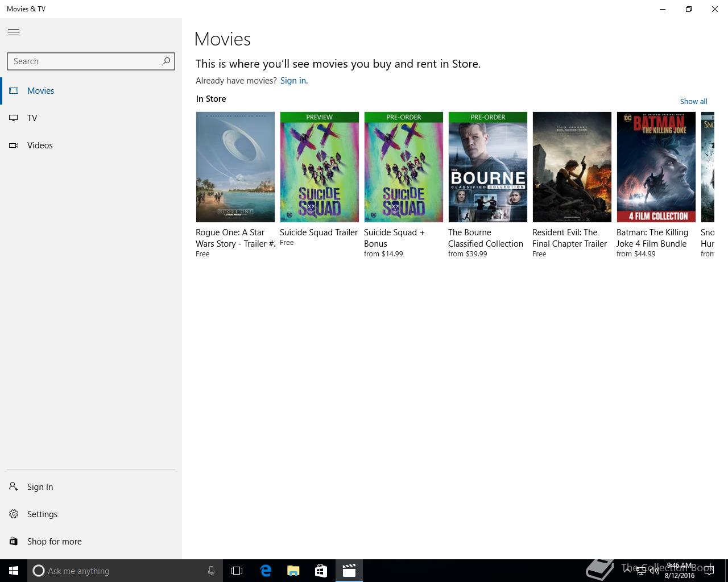Open the Videos section
The width and height of the screenshot is (728, 582).
(91, 145)
